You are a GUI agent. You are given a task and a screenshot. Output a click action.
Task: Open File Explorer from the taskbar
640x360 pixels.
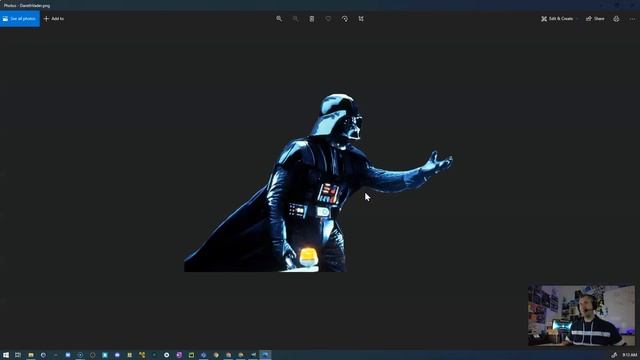[x=31, y=355]
